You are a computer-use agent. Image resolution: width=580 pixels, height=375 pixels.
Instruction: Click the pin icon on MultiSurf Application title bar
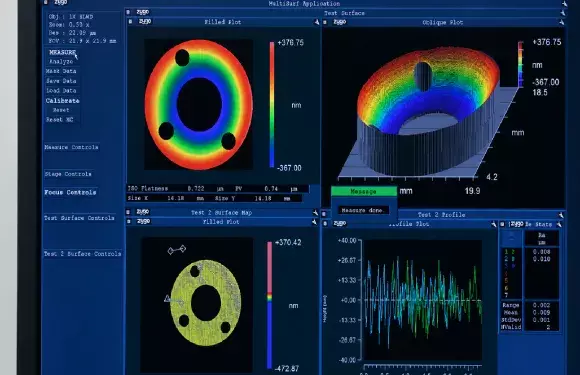tap(564, 3)
